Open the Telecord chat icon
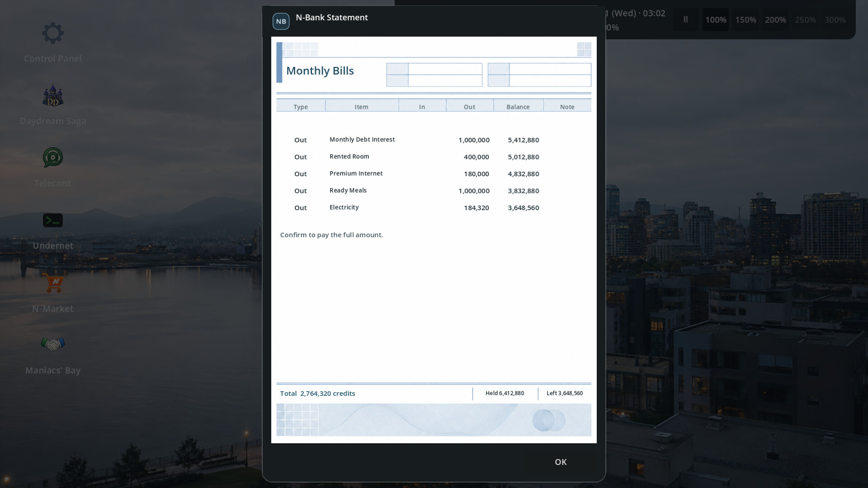This screenshot has height=488, width=868. tap(53, 157)
